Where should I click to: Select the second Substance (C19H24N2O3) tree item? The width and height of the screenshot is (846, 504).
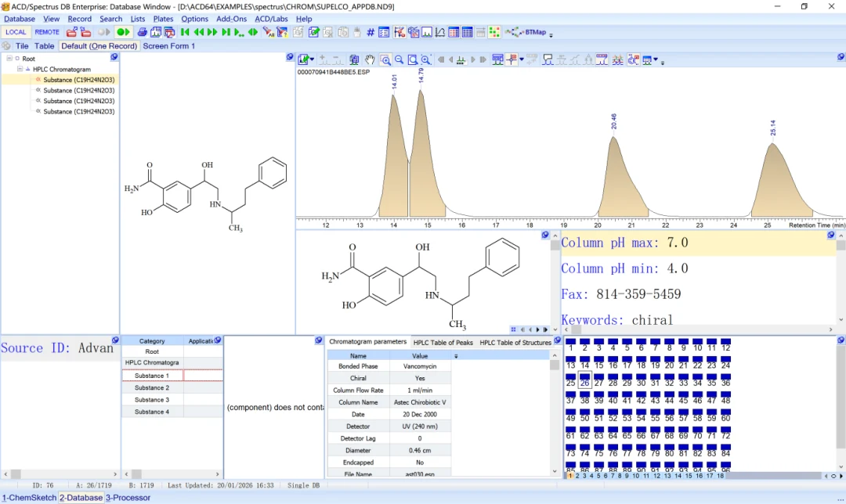(x=79, y=91)
